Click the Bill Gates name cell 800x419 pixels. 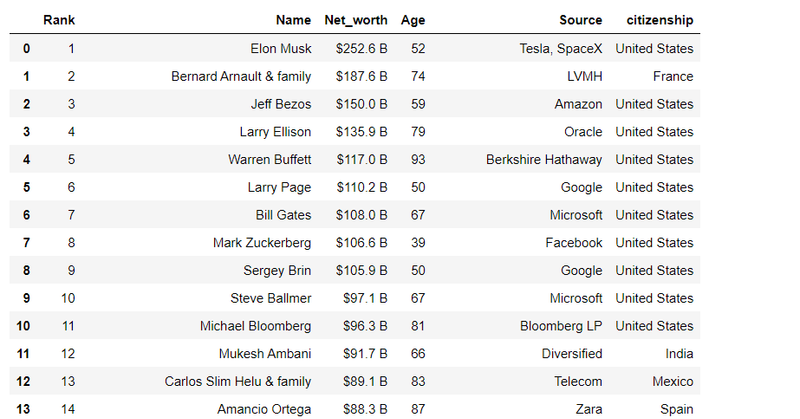coord(284,215)
